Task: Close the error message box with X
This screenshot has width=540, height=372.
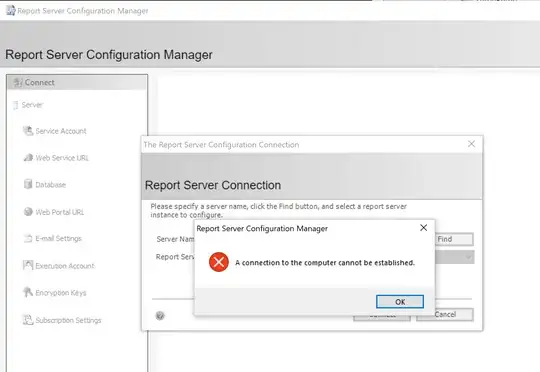Action: point(424,228)
